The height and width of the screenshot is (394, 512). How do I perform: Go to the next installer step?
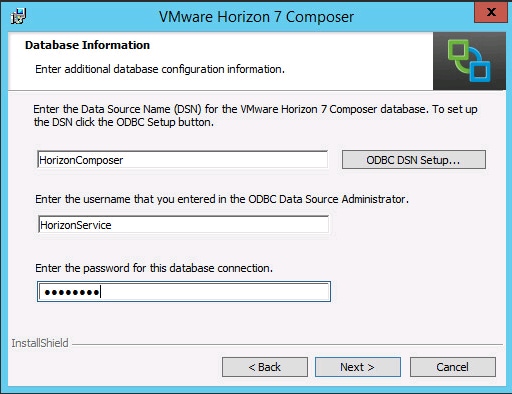(358, 367)
